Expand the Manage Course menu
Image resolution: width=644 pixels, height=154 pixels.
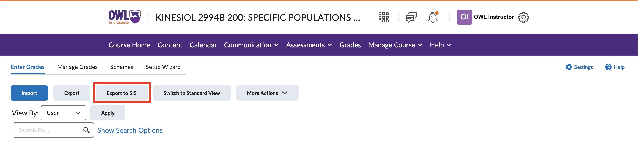[x=395, y=45]
